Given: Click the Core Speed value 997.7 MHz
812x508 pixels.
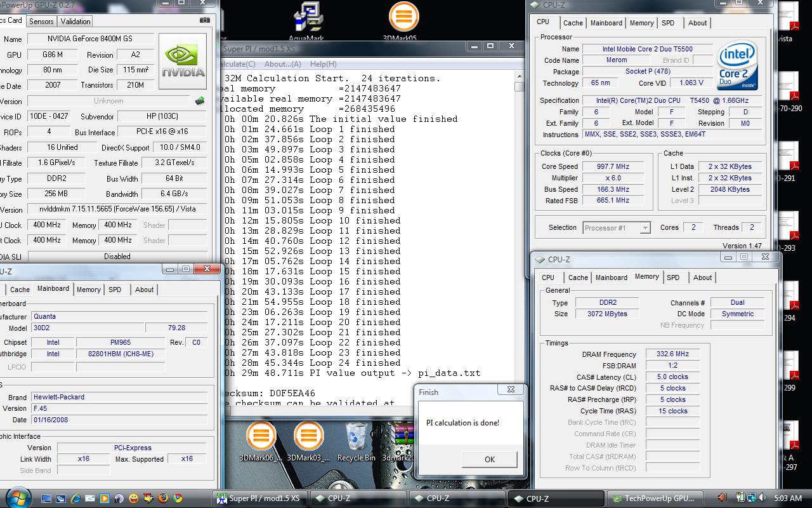Looking at the screenshot, I should pyautogui.click(x=613, y=167).
